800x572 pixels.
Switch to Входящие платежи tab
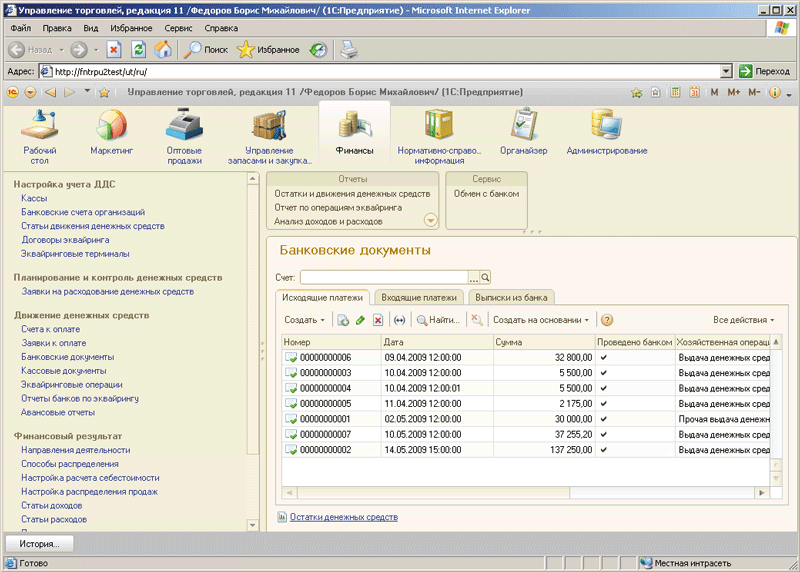[419, 297]
